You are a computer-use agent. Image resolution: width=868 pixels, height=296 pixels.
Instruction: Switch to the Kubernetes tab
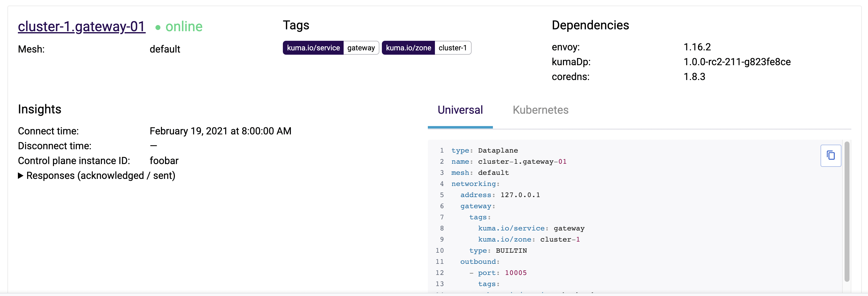(540, 110)
